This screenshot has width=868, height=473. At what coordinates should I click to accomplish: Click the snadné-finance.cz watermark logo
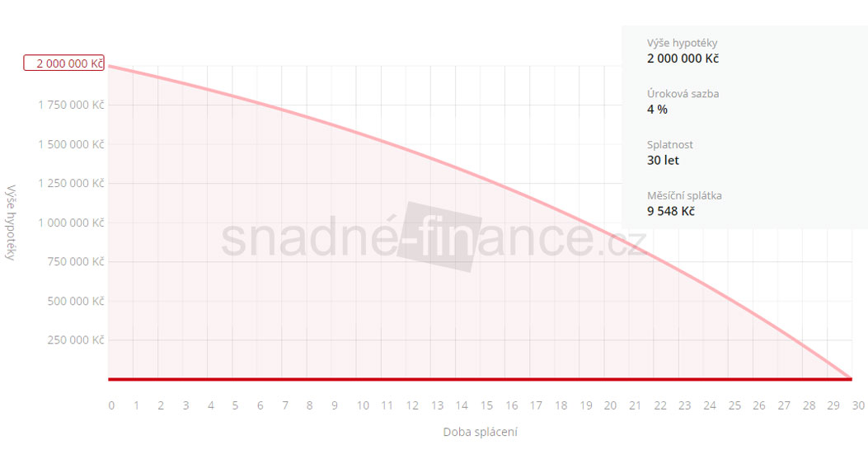click(434, 238)
